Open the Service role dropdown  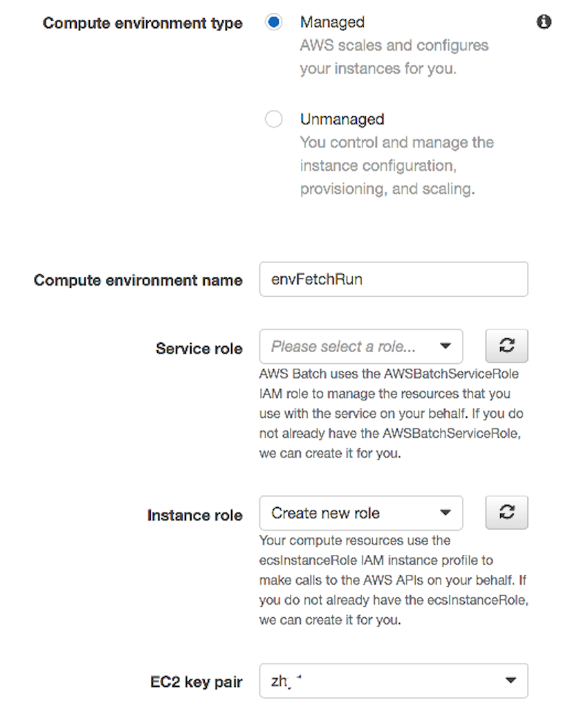pyautogui.click(x=361, y=347)
